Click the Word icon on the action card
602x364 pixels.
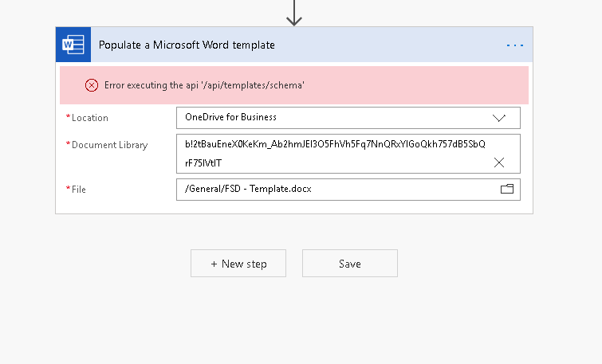coord(73,45)
